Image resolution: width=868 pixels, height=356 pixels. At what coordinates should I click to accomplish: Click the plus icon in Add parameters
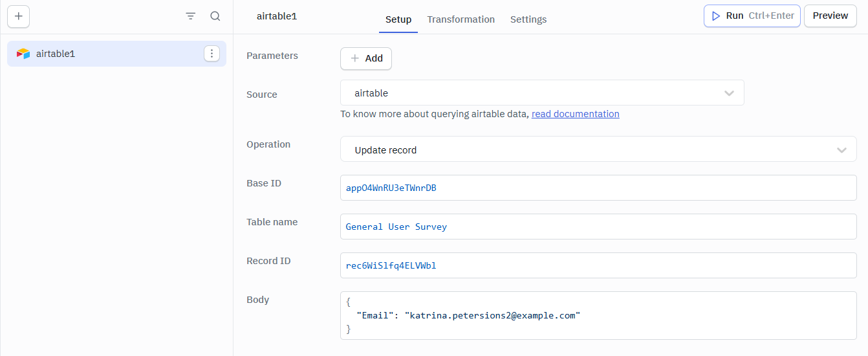click(x=354, y=58)
